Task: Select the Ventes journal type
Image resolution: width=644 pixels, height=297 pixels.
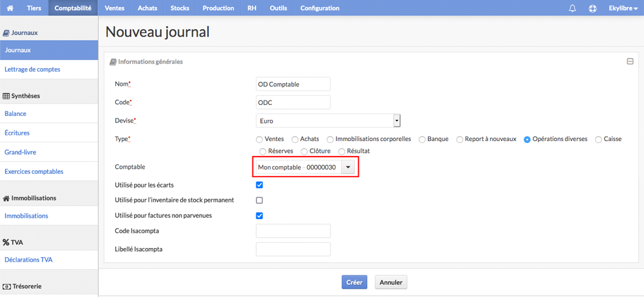Action: click(x=259, y=140)
